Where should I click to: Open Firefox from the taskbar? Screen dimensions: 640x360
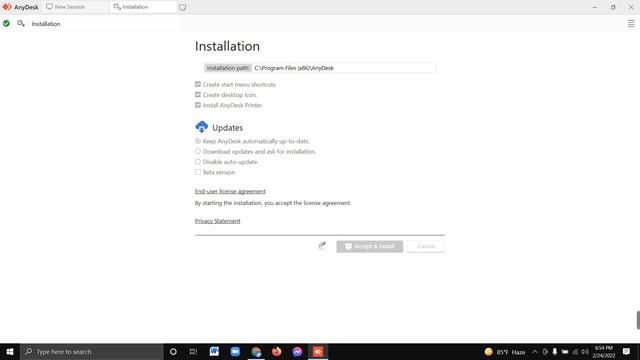pos(277,351)
